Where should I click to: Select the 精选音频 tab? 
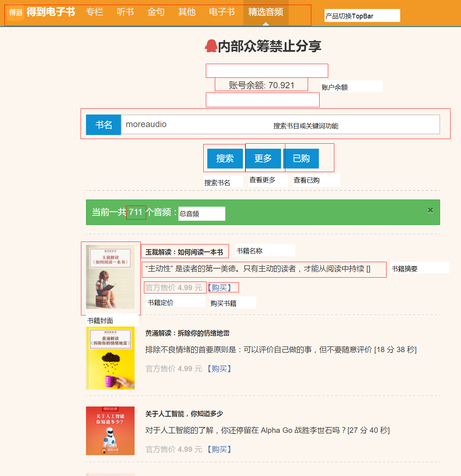point(266,12)
